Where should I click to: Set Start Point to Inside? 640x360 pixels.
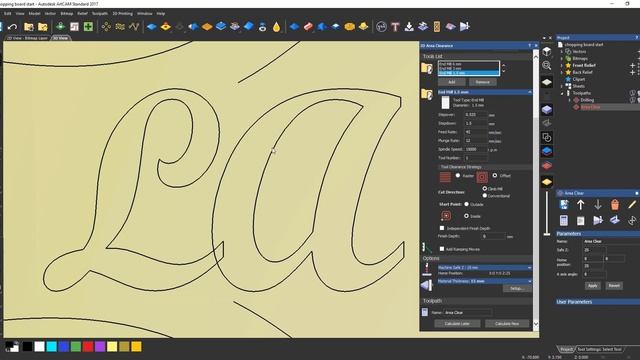coord(467,216)
